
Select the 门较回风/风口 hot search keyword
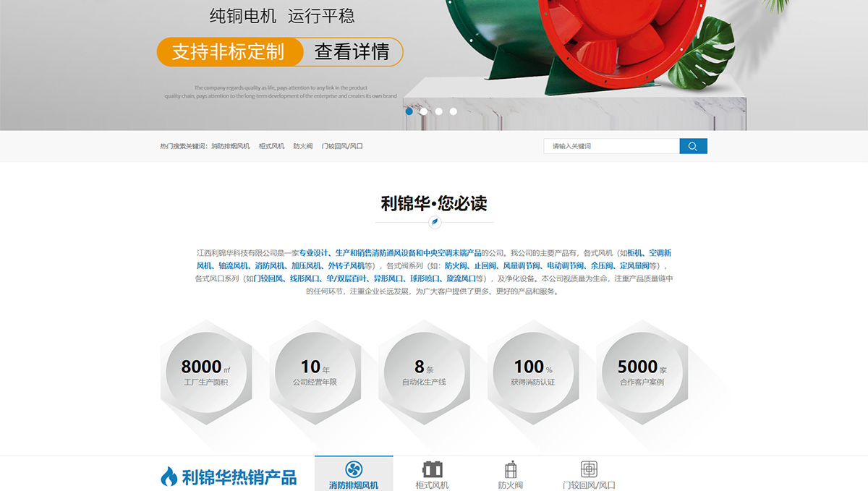click(x=341, y=145)
